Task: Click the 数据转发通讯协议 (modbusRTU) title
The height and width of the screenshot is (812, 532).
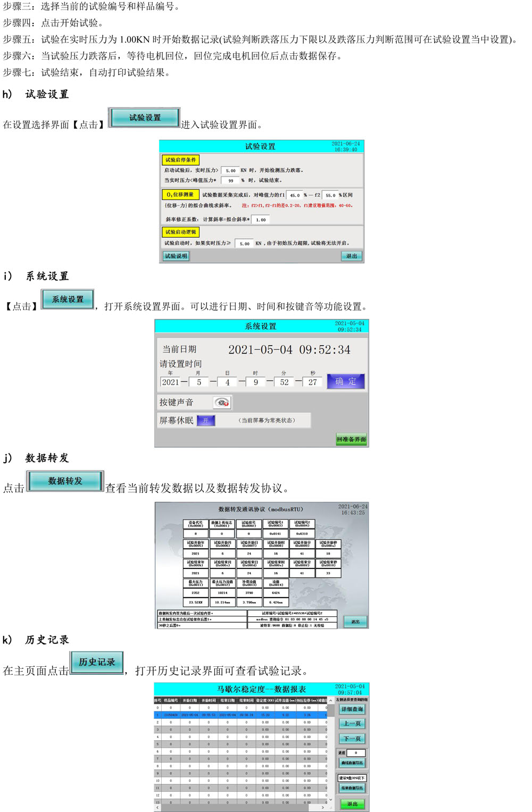Action: pyautogui.click(x=261, y=509)
